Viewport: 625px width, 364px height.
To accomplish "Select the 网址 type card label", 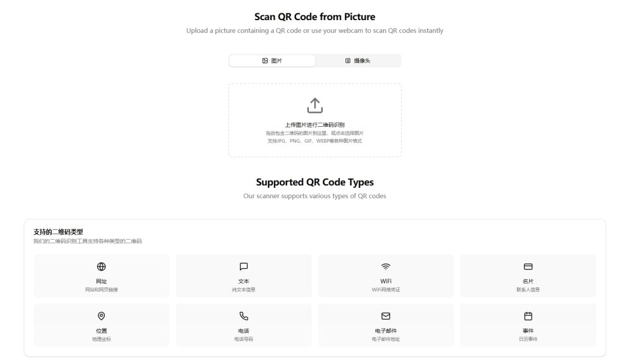I will (101, 282).
